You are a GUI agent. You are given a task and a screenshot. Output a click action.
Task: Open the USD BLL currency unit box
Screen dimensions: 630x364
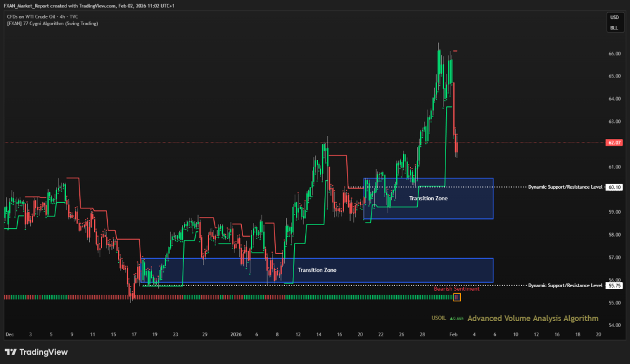point(614,23)
